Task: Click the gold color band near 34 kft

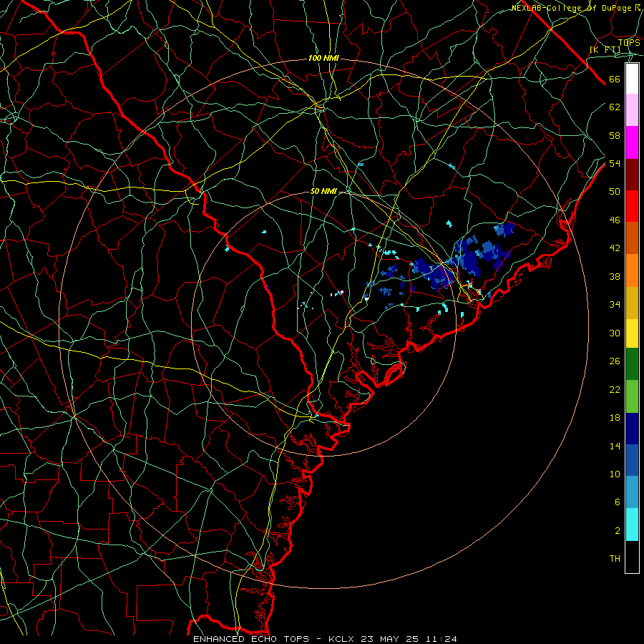Action: click(x=632, y=303)
